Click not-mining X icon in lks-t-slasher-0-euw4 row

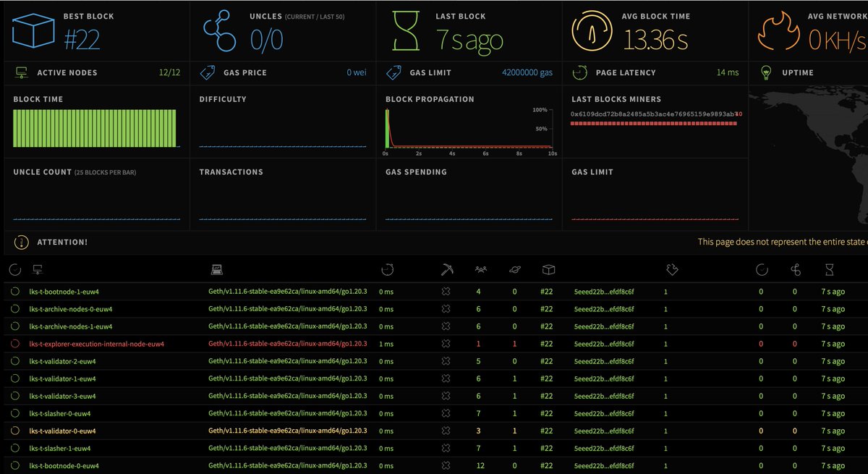pyautogui.click(x=446, y=413)
